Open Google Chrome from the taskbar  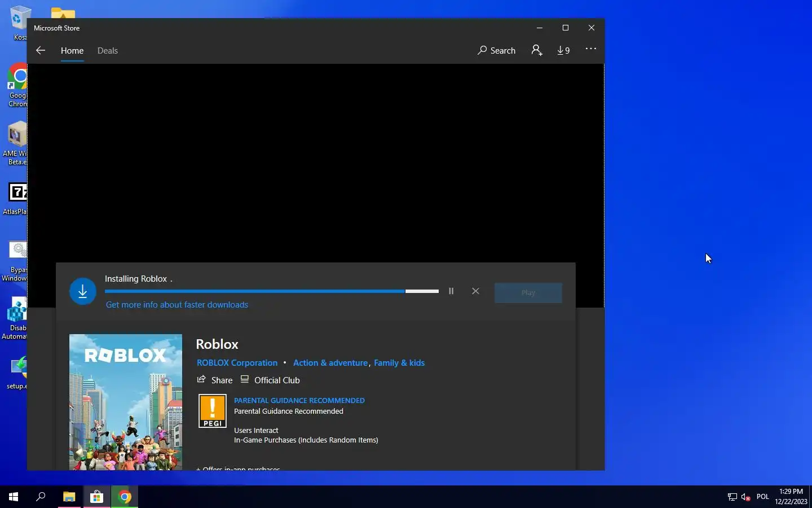point(125,497)
